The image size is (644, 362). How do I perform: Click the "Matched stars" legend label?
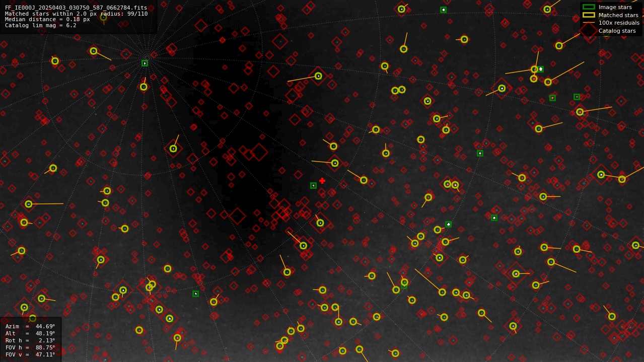(618, 15)
